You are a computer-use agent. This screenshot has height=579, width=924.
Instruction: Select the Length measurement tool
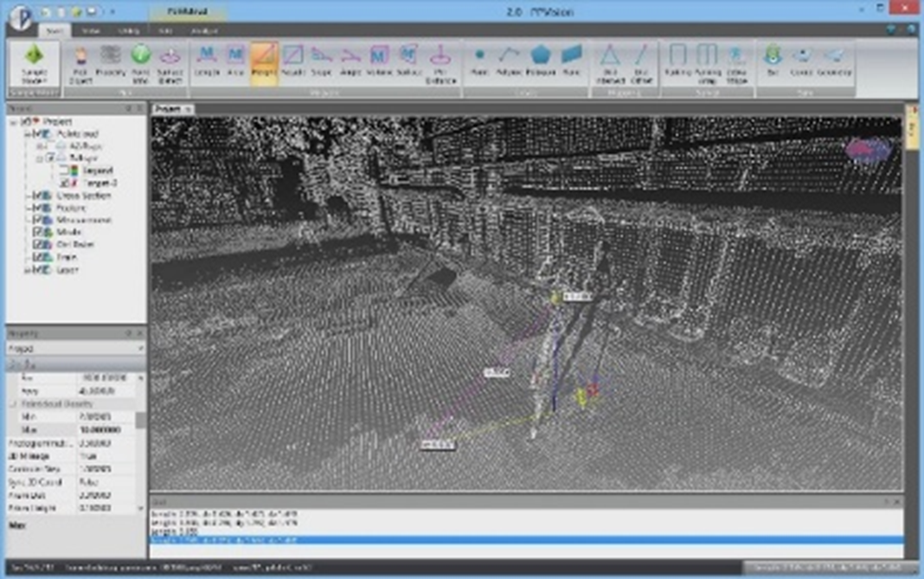point(207,62)
